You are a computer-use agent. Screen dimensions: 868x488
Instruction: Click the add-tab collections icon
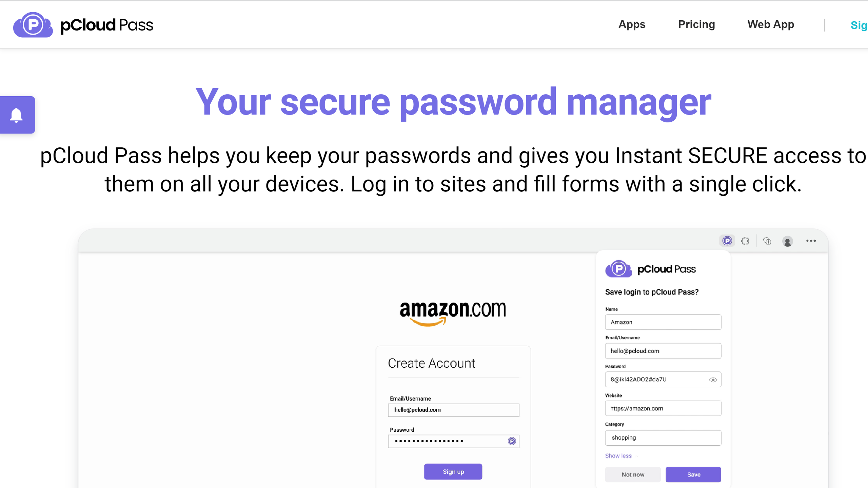click(767, 241)
